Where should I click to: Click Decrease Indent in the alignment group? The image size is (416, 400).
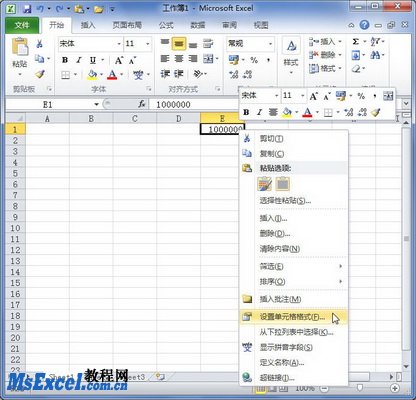(165, 74)
